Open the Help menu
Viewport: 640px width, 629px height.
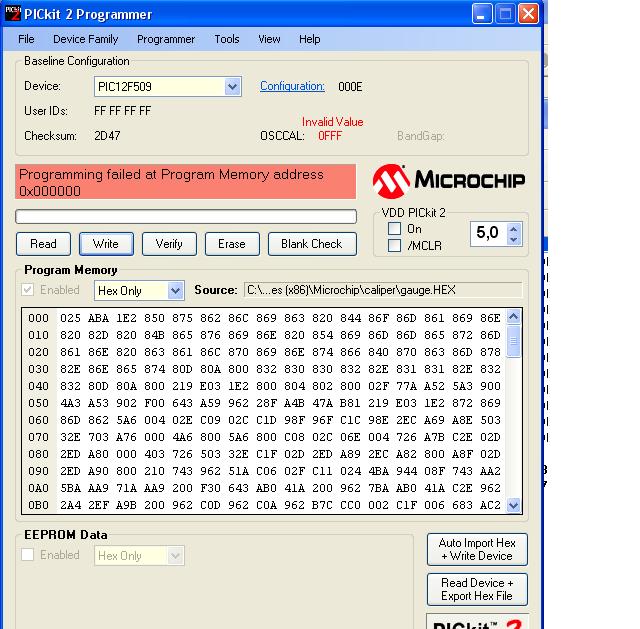[309, 39]
